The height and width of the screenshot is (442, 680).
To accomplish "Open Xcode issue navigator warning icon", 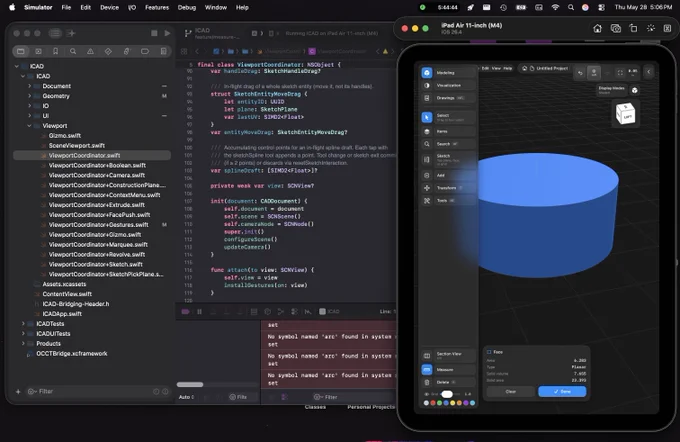I will 90,51.
